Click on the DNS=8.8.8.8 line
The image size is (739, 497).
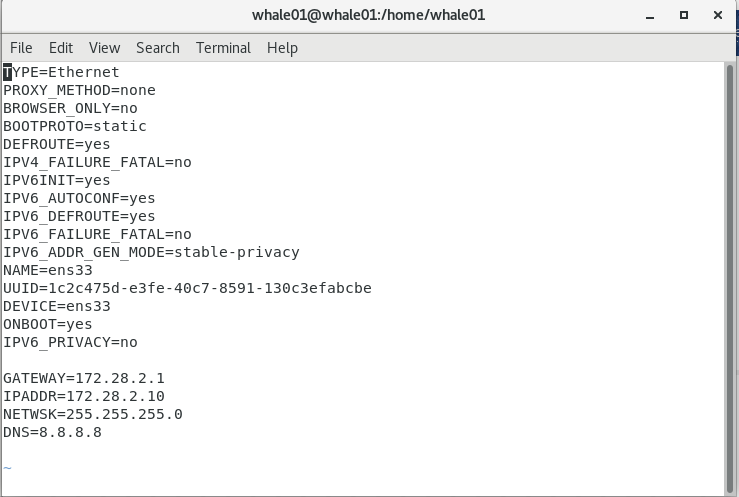click(x=52, y=432)
